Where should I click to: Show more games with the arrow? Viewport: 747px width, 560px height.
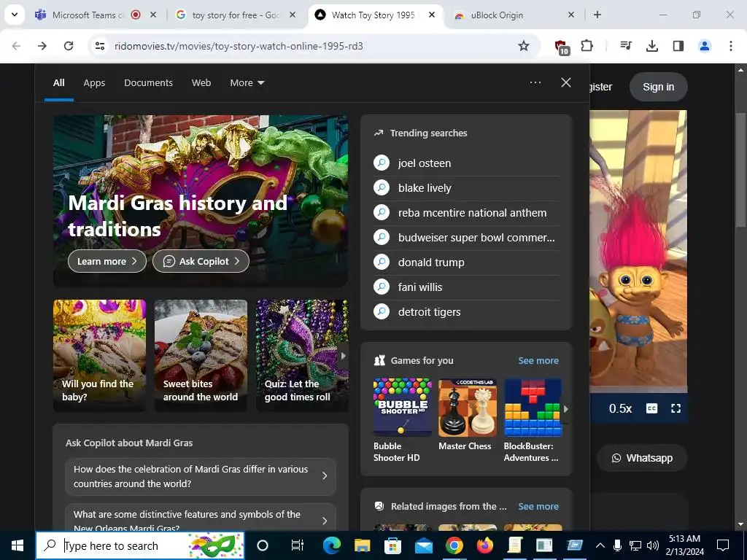click(565, 408)
